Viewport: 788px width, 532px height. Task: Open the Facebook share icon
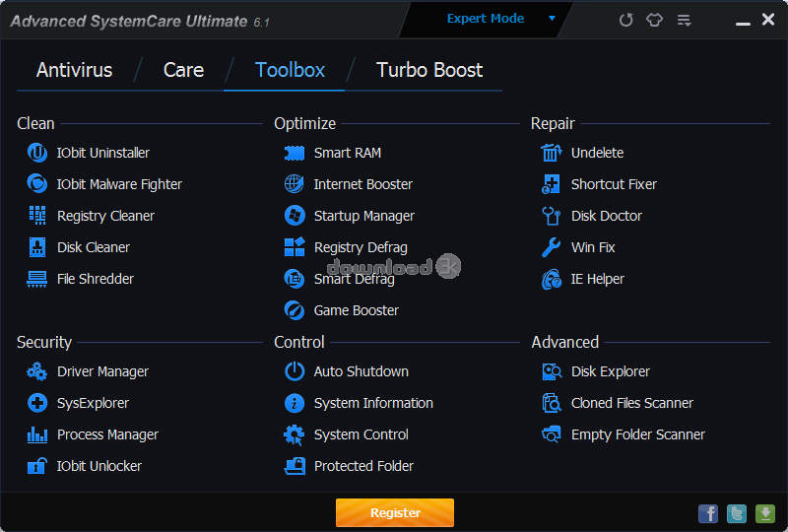click(708, 514)
